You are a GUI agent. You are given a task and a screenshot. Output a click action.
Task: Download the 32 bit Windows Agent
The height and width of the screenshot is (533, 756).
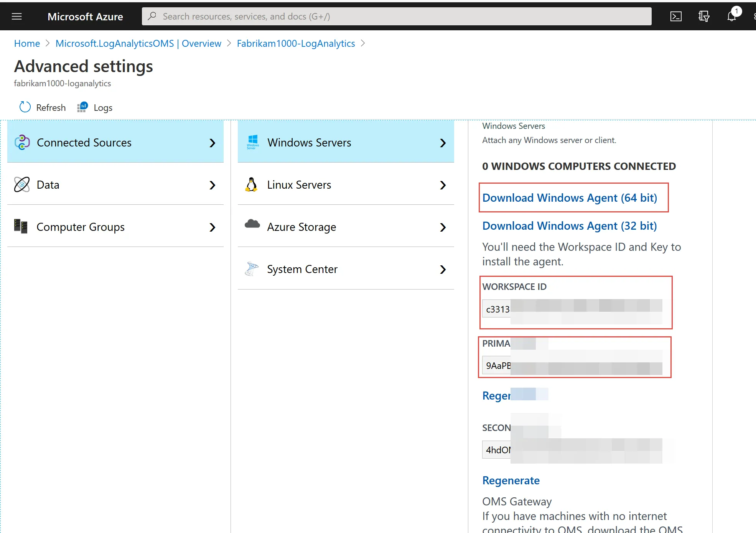(x=569, y=226)
